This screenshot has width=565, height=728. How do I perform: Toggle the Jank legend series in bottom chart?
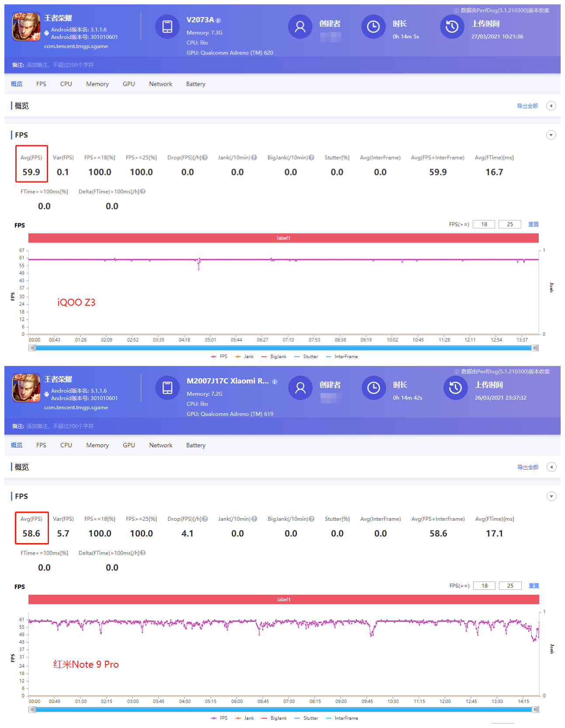pyautogui.click(x=244, y=718)
